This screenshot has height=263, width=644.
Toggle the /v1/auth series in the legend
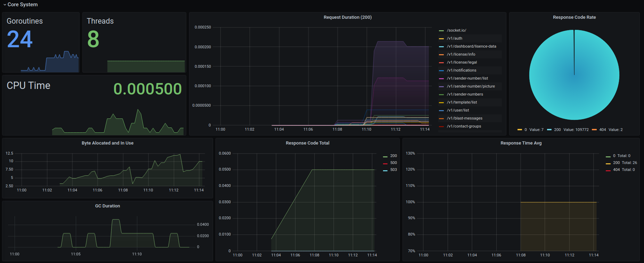click(454, 39)
